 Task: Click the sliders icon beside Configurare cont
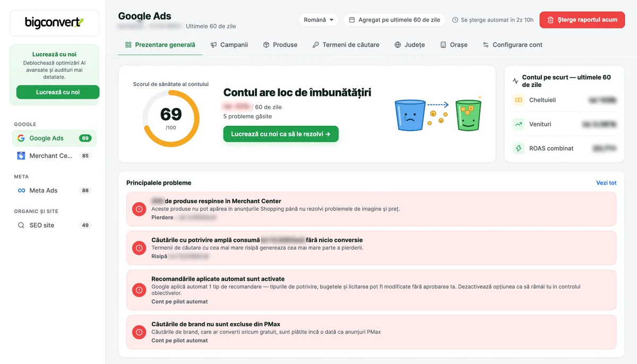486,45
